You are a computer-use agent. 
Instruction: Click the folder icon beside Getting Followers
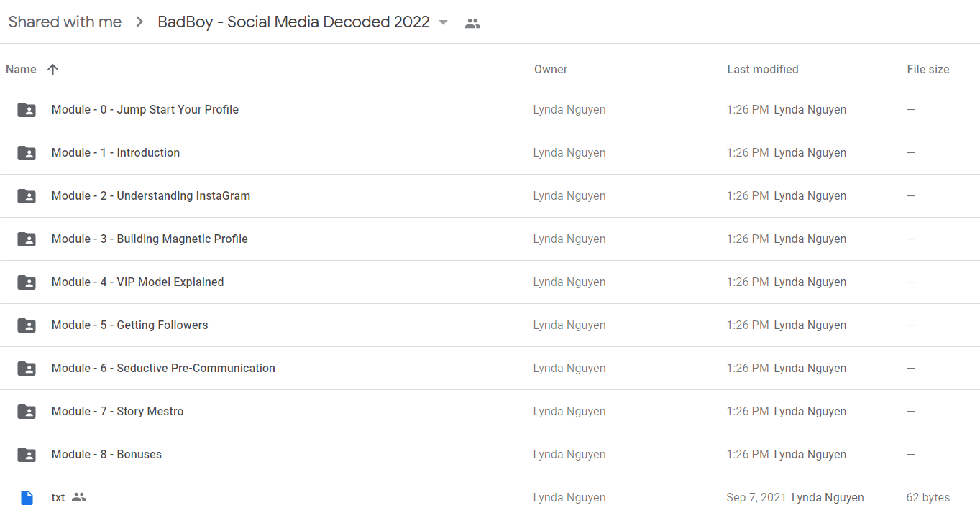point(27,325)
